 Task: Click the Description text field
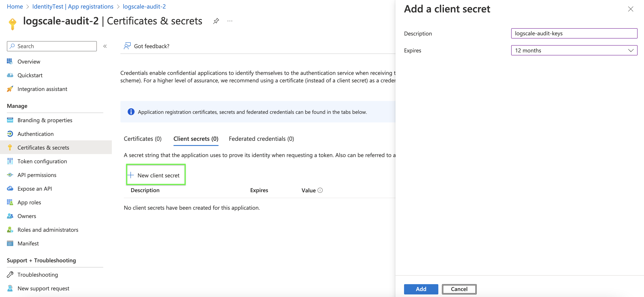click(574, 33)
